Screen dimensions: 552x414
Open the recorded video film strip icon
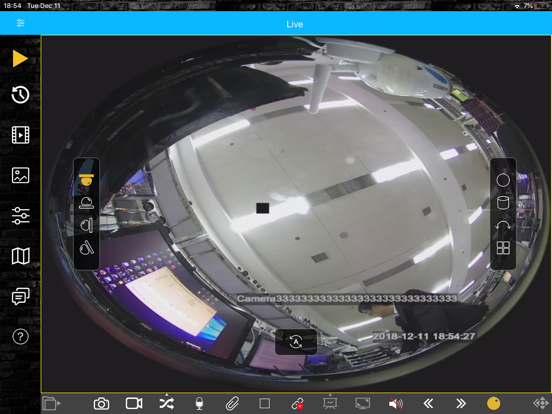pyautogui.click(x=20, y=135)
